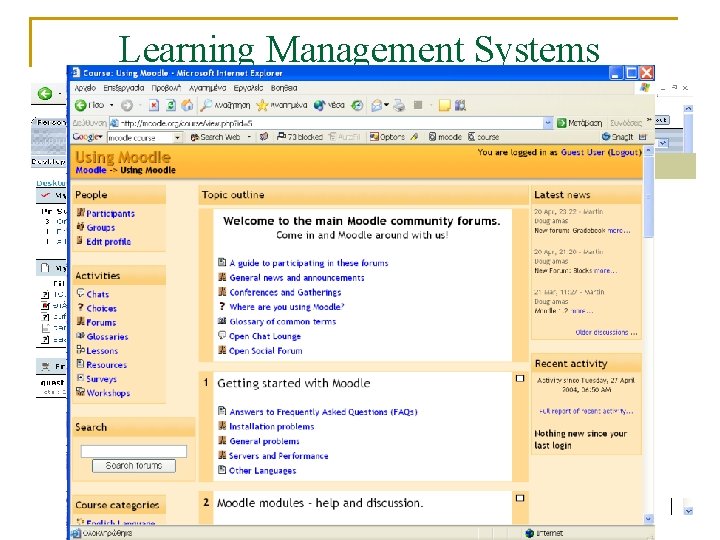Open the Edit profile link
The image size is (720, 540).
(x=108, y=242)
